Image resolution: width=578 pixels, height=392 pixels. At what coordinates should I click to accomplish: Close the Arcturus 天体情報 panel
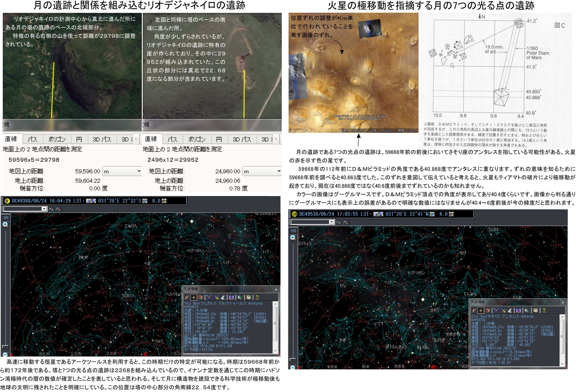click(x=276, y=289)
